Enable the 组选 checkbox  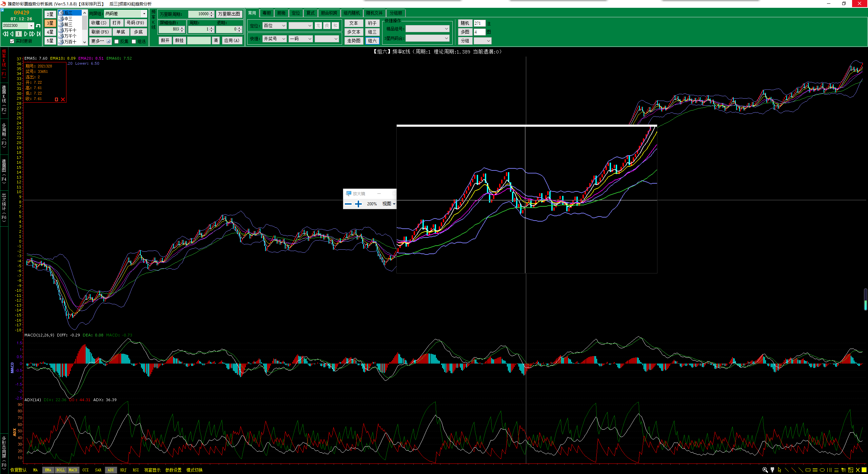134,41
